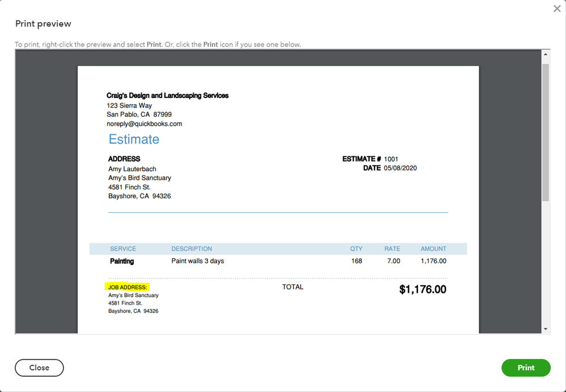Image resolution: width=566 pixels, height=392 pixels.
Task: Click the date 05/08/2020
Action: click(401, 168)
